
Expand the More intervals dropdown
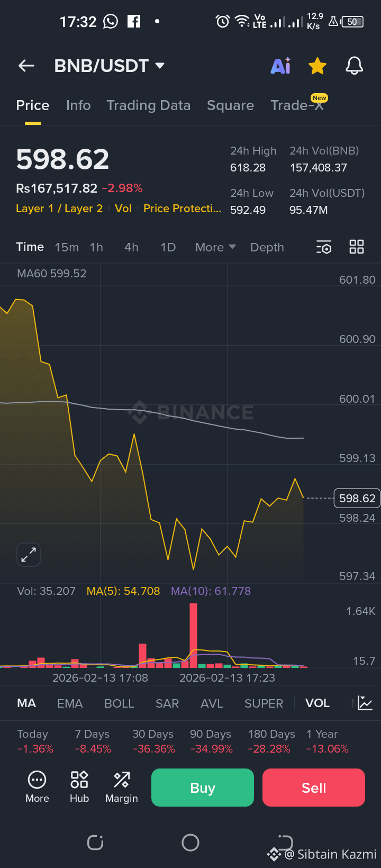215,247
